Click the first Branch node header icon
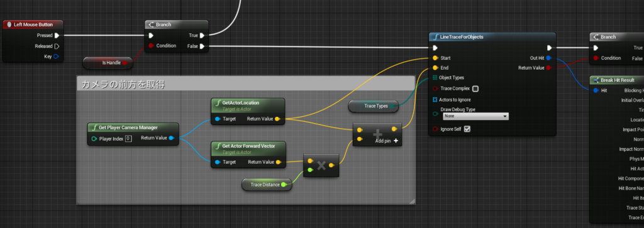The height and width of the screenshot is (228, 644). click(x=152, y=24)
